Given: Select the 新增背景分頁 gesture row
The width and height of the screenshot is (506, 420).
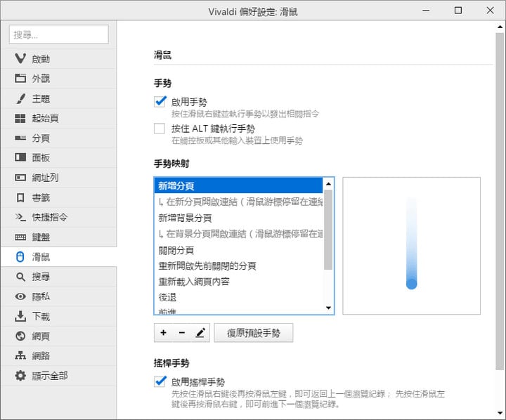Looking at the screenshot, I should (x=238, y=218).
